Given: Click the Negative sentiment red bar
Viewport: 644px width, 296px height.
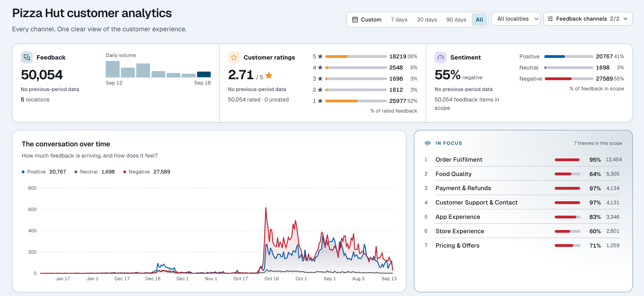Looking at the screenshot, I should pyautogui.click(x=558, y=79).
